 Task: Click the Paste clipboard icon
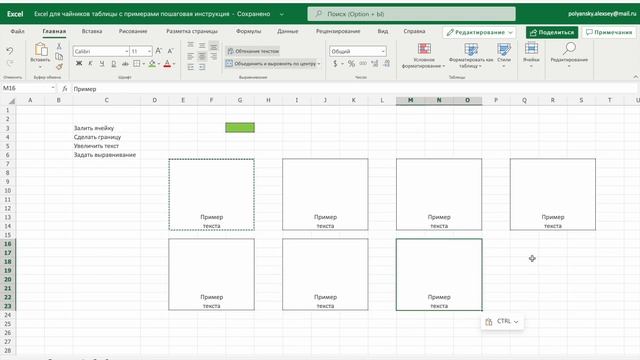coord(40,49)
